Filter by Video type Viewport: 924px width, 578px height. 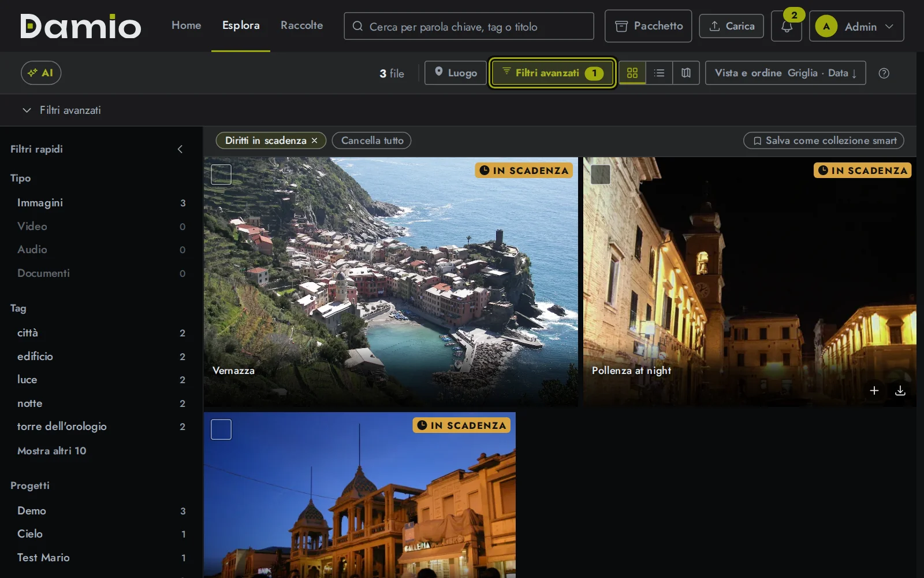101,227
